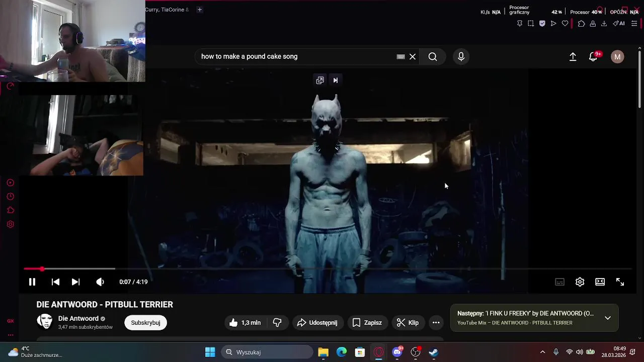
Task: Open the 08:49 clock and calendar
Action: tap(613, 352)
